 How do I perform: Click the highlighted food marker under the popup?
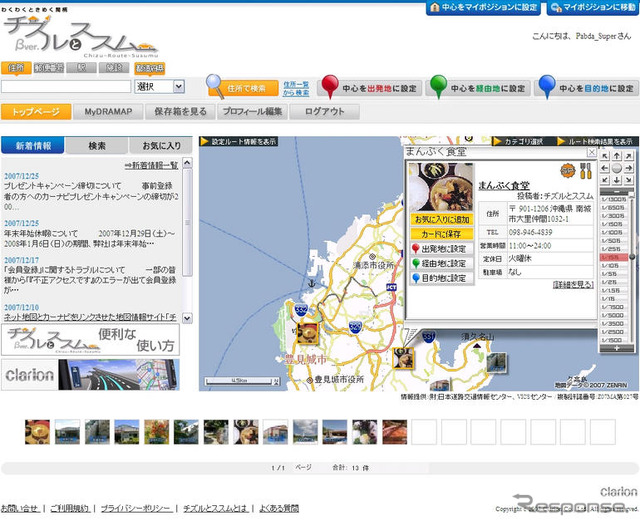[x=403, y=359]
